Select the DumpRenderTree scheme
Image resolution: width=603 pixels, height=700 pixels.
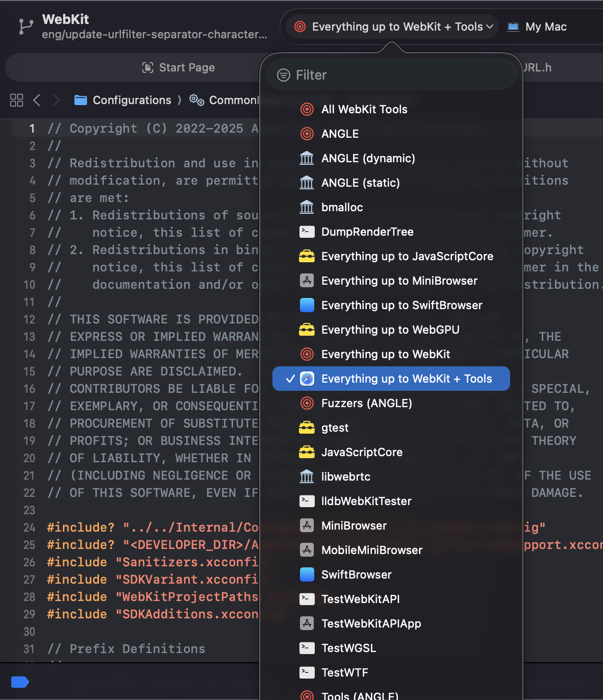click(367, 232)
